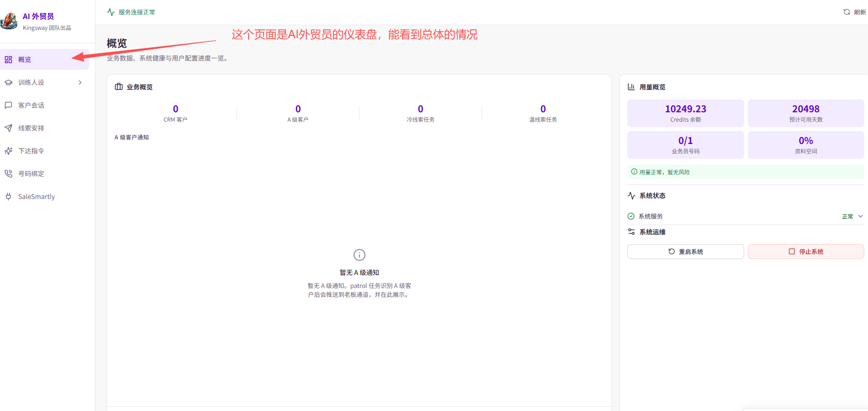The width and height of the screenshot is (868, 411).
Task: Click the 下达指令 sparkle icon
Action: pyautogui.click(x=8, y=151)
